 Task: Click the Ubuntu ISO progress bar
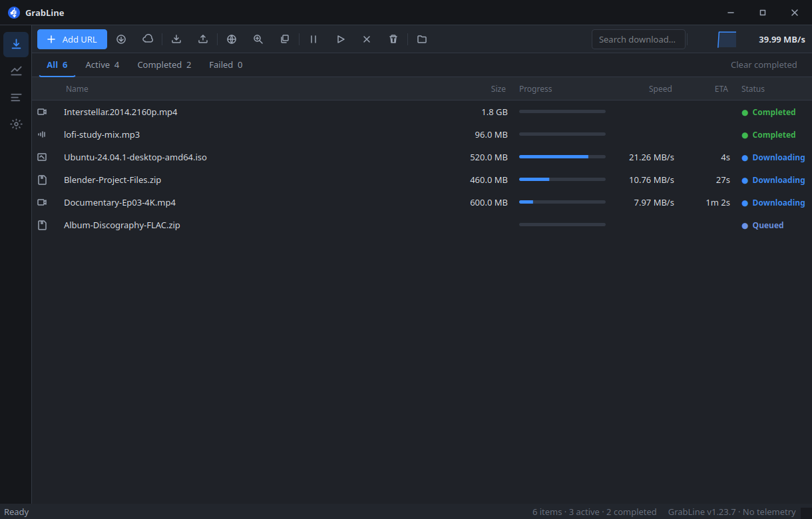click(562, 157)
